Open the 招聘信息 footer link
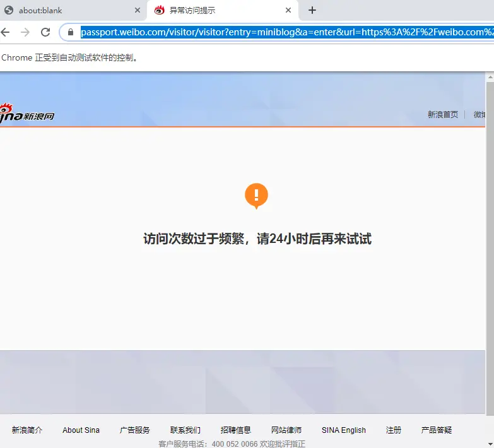Screen dimensions: 494x448 pyautogui.click(x=236, y=430)
